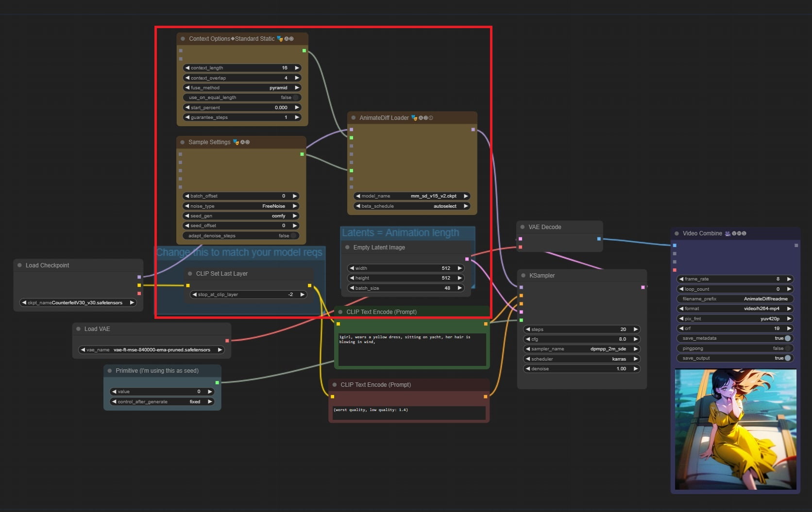Collapse the Empty Latent Image node dot
Screen dimensions: 812x512
(x=347, y=248)
